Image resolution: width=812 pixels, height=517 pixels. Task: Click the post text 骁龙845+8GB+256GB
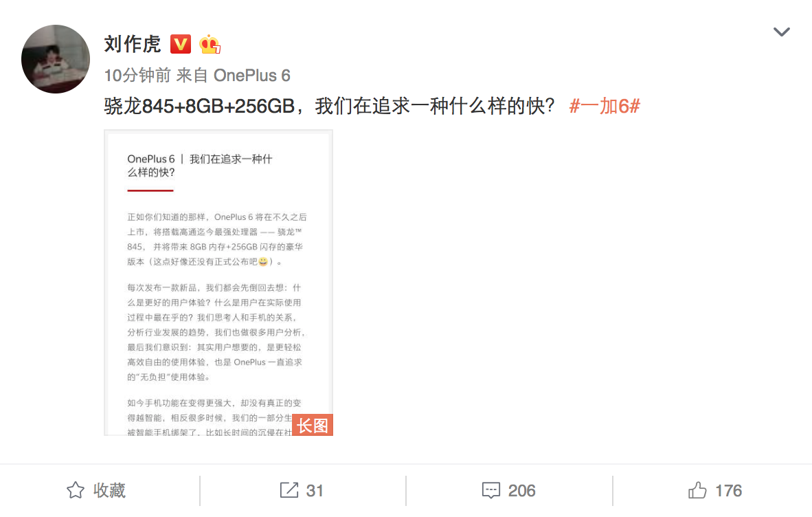[x=199, y=106]
